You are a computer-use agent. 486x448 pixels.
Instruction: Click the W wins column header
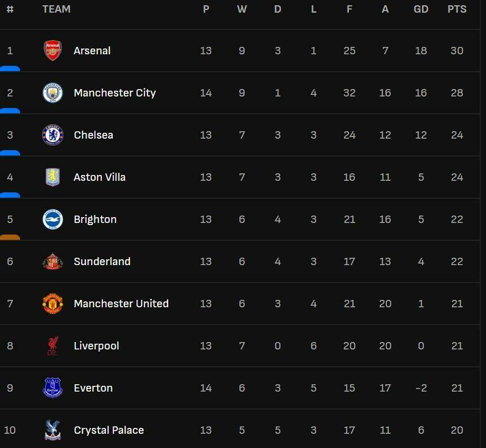pyautogui.click(x=242, y=9)
